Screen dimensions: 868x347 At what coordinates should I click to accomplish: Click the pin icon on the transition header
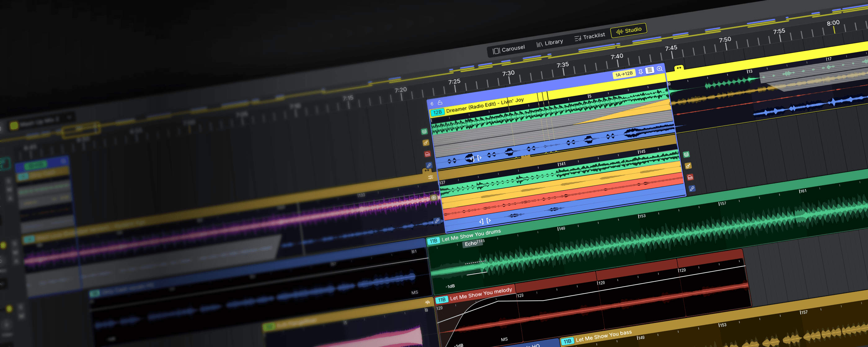[x=640, y=72]
